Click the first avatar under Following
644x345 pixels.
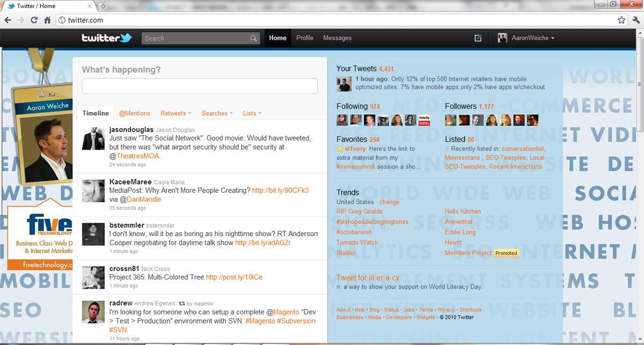point(342,120)
